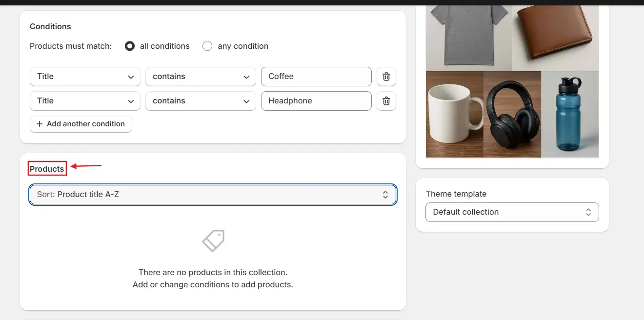Open the contains dropdown in the Coffee row
644x320 pixels.
click(x=201, y=77)
